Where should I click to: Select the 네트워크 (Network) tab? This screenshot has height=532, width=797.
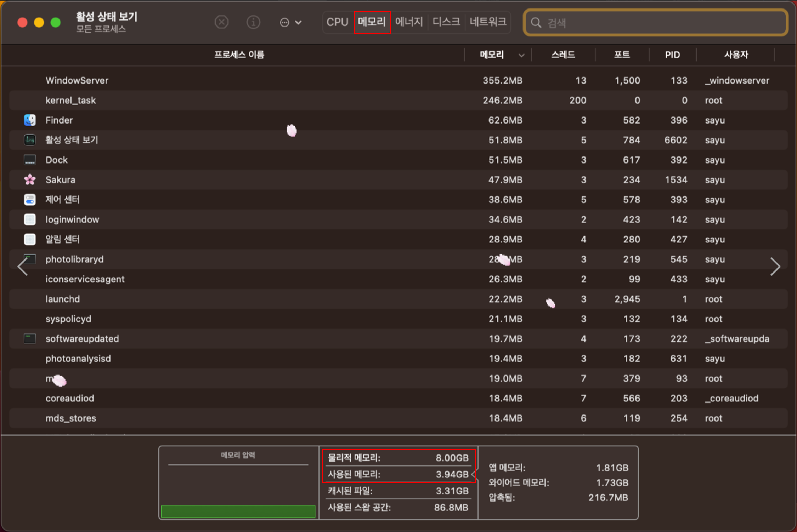[x=487, y=22]
